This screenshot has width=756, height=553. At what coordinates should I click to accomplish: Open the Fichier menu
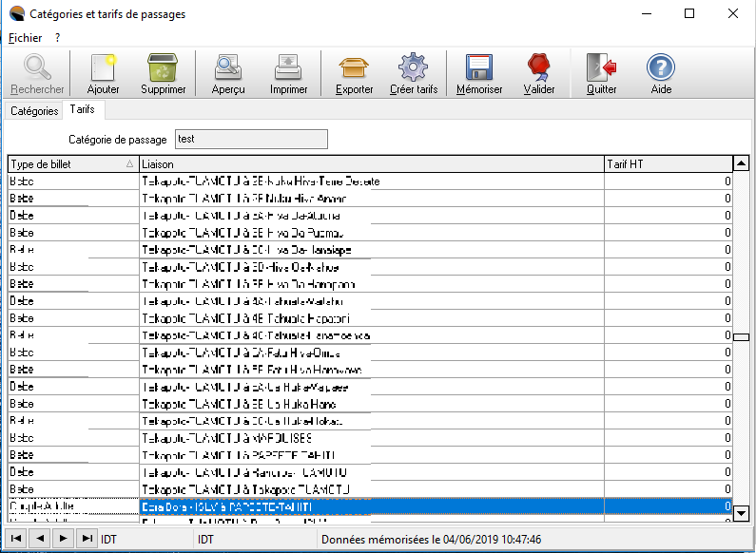(25, 38)
